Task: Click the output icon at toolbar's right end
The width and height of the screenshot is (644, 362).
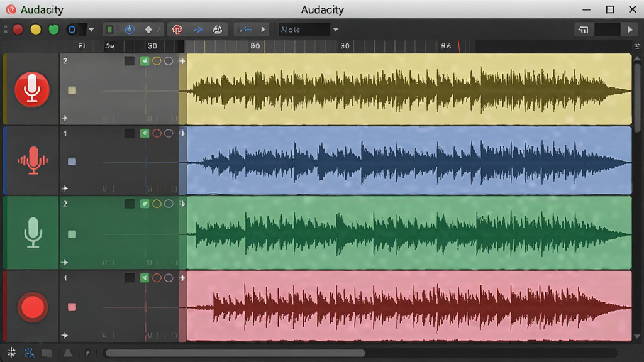Action: (583, 30)
